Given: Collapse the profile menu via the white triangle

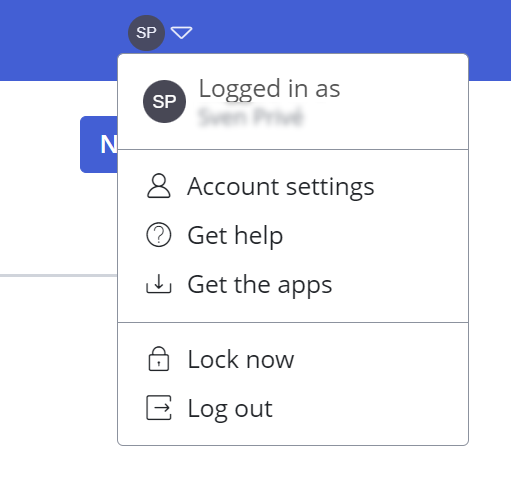Looking at the screenshot, I should pyautogui.click(x=181, y=33).
